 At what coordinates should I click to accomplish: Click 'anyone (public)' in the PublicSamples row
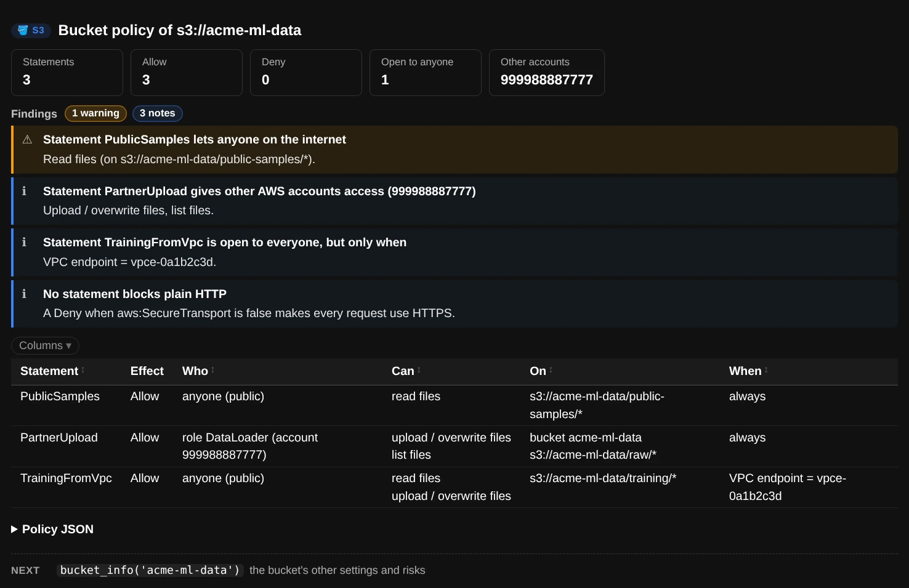click(223, 397)
